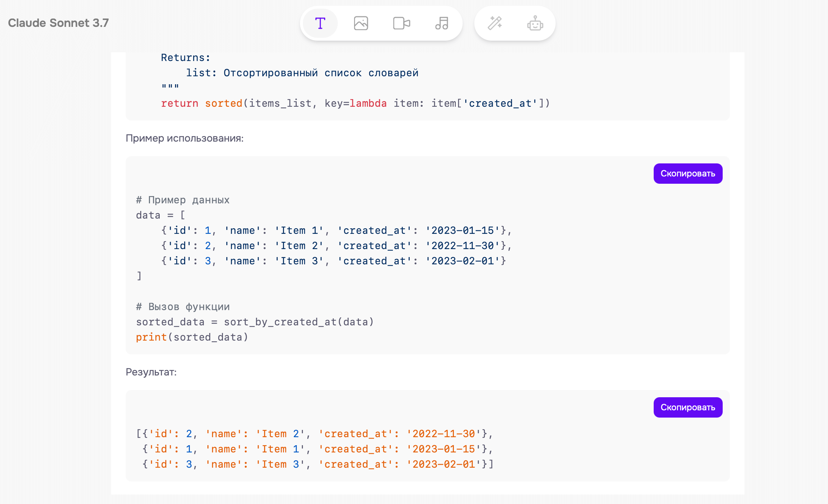Click the print(sorted_data) code line
The width and height of the screenshot is (828, 504).
click(192, 337)
